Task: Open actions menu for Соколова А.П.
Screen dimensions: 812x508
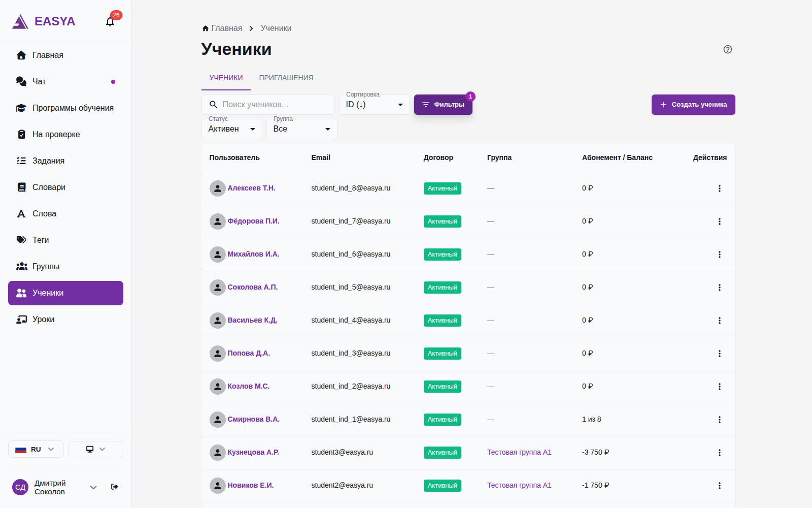Action: point(719,288)
